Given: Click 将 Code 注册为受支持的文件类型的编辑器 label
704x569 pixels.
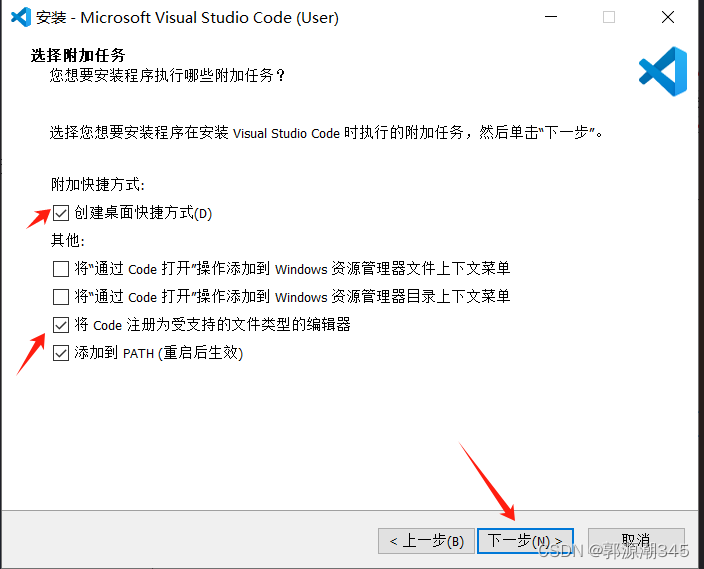Looking at the screenshot, I should (212, 325).
